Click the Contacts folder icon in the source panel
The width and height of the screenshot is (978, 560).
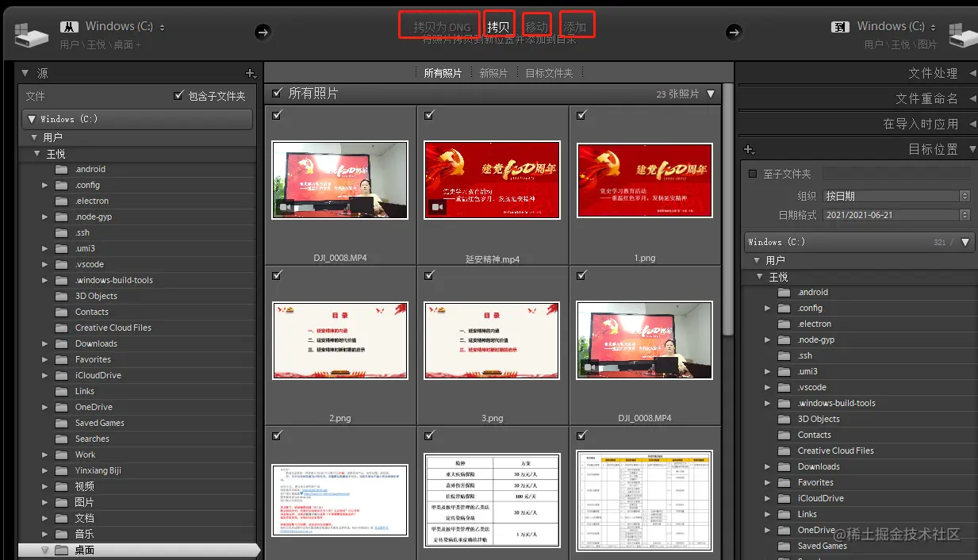click(x=62, y=312)
